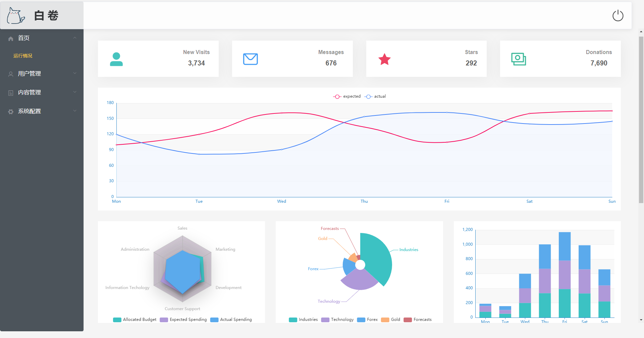Open the 系统配置 sidebar menu
The image size is (644, 338).
point(42,111)
